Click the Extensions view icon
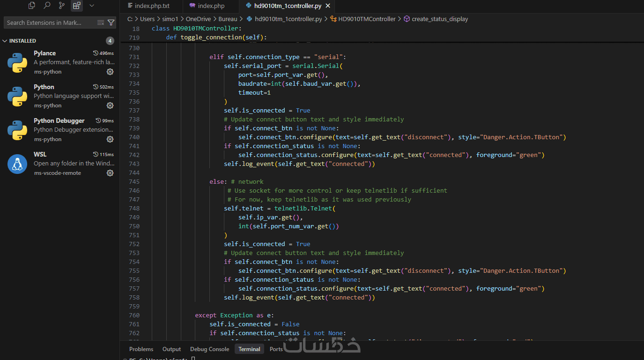 click(x=76, y=6)
